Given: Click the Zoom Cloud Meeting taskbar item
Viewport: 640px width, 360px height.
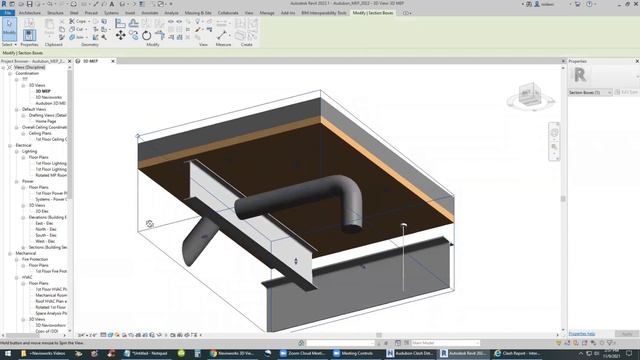Looking at the screenshot, I should [x=304, y=353].
